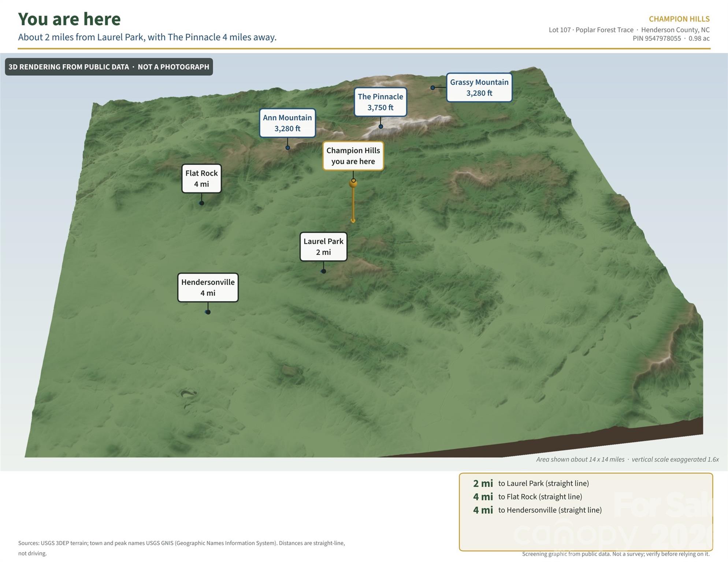Click the subtitle about Laurel Park distance

pos(147,37)
